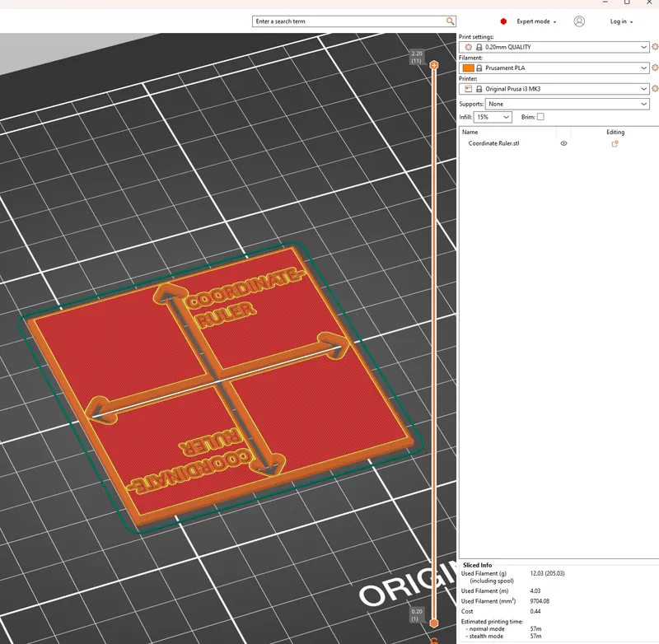Click the bottom handle of layer slider
Screen dimensions: 659x644
[434, 623]
